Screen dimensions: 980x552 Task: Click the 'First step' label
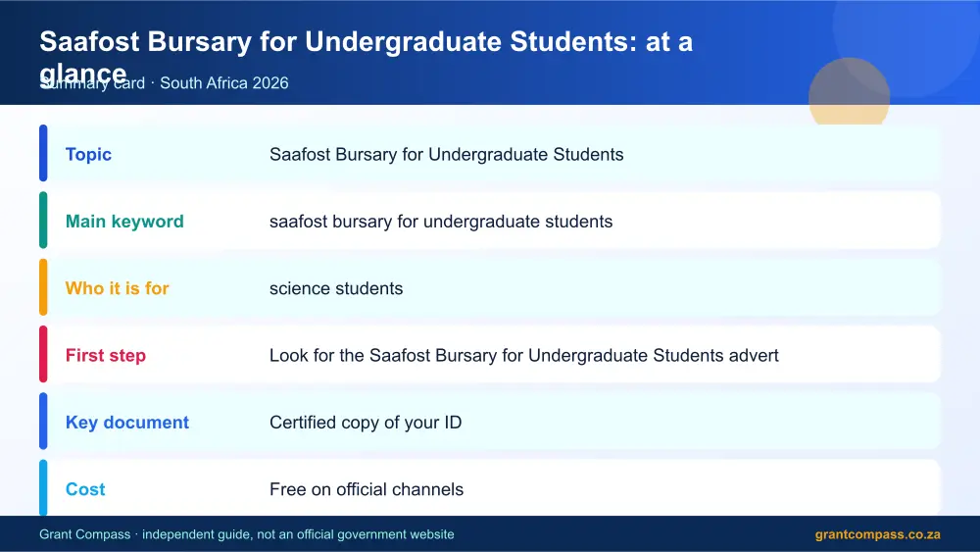point(106,355)
